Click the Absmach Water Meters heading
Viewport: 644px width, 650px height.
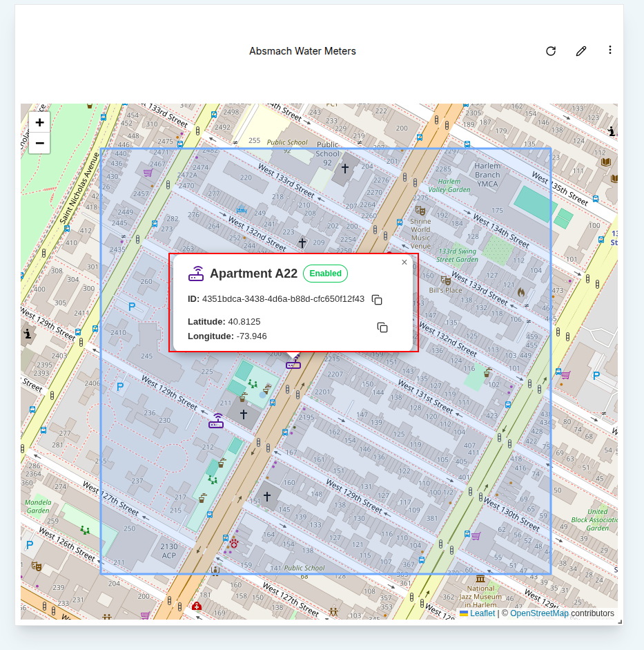coord(302,51)
